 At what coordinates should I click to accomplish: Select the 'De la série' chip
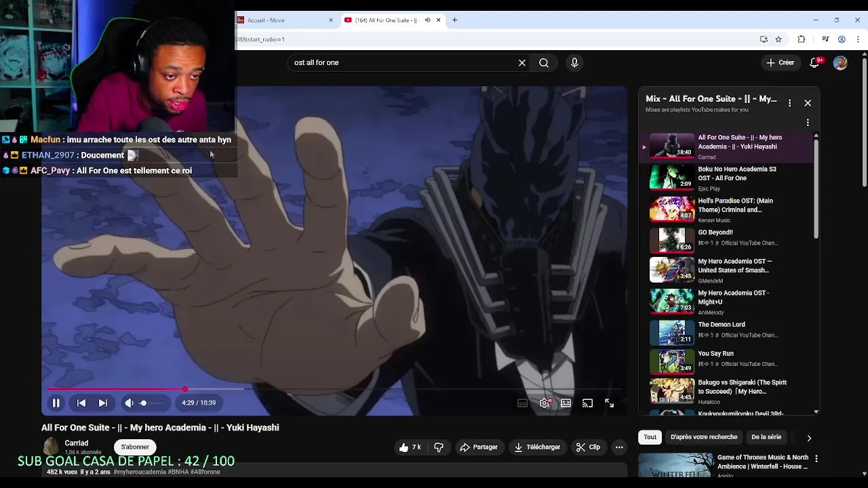point(766,437)
